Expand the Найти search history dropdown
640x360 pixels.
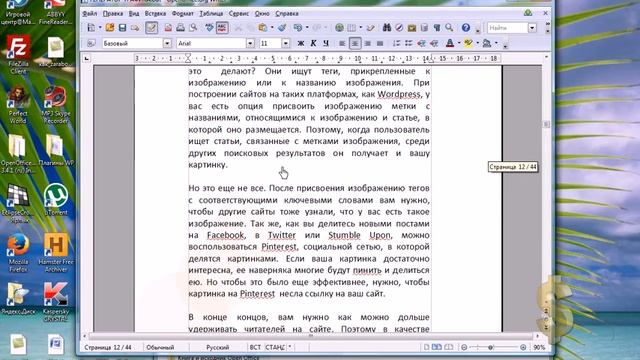pyautogui.click(x=532, y=28)
